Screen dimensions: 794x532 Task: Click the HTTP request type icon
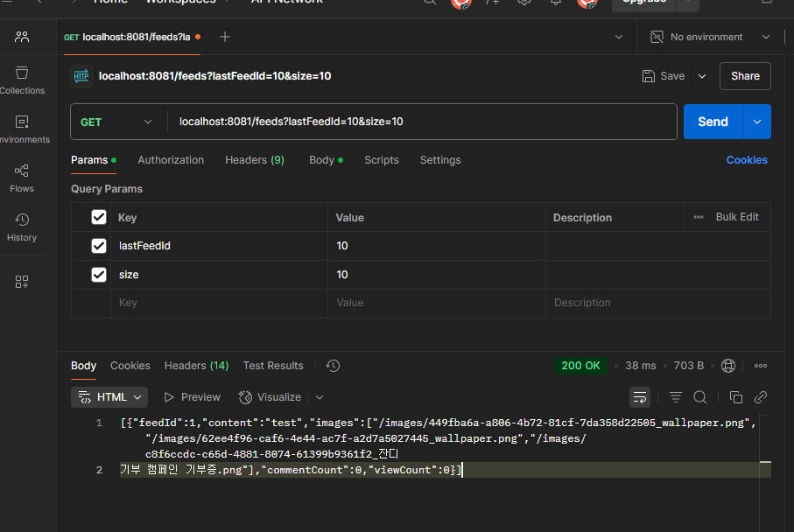81,76
